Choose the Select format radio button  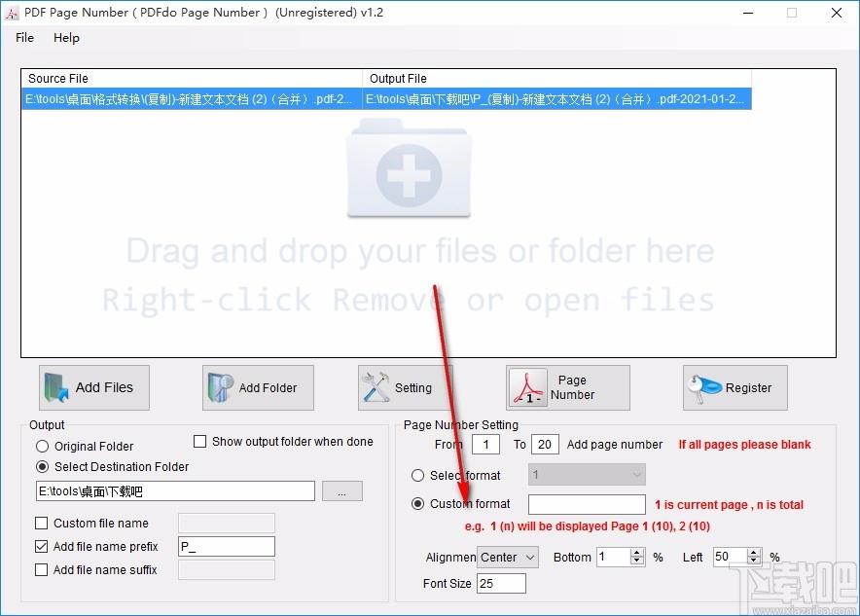tap(418, 476)
